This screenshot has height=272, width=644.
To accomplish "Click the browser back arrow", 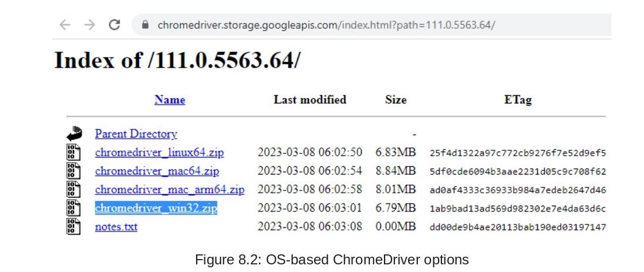I will coord(65,25).
